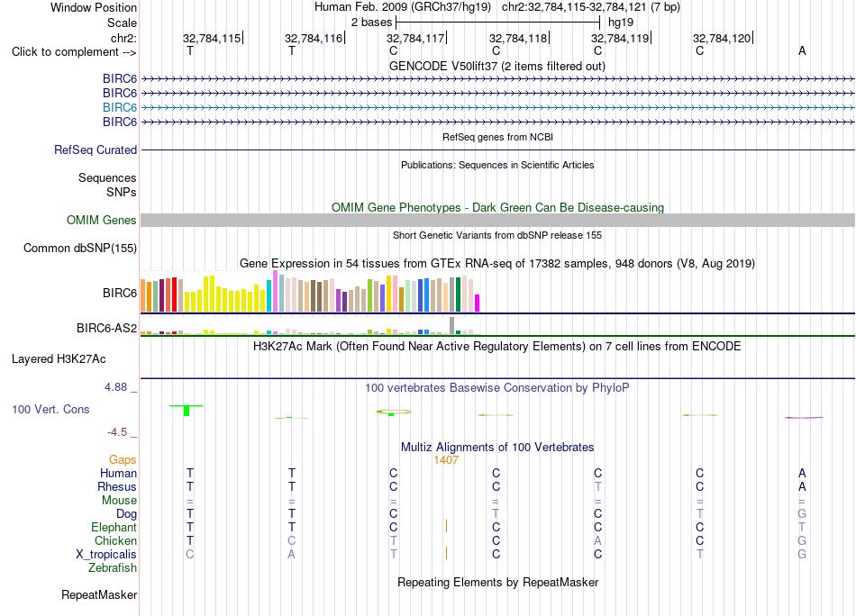Click 'Multiz Alignments of 100 Vertebrates' title
The width and height of the screenshot is (856, 616).
(497, 448)
